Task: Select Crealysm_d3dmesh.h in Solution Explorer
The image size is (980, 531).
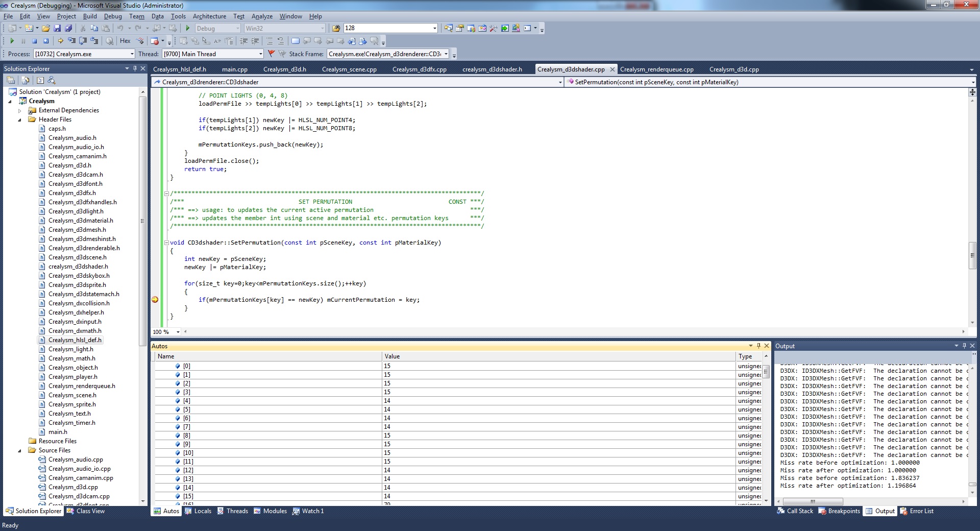Action: pyautogui.click(x=77, y=230)
